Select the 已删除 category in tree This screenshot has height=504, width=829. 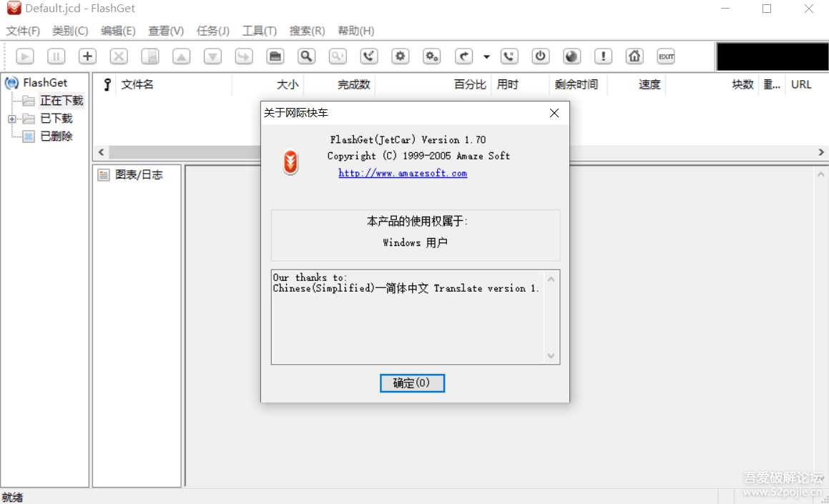tap(56, 136)
